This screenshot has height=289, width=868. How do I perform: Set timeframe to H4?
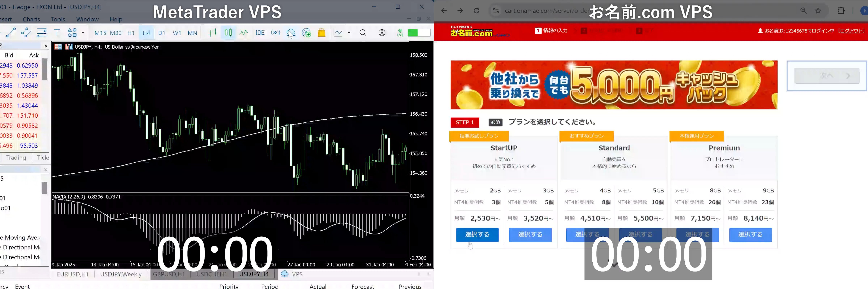click(x=146, y=33)
